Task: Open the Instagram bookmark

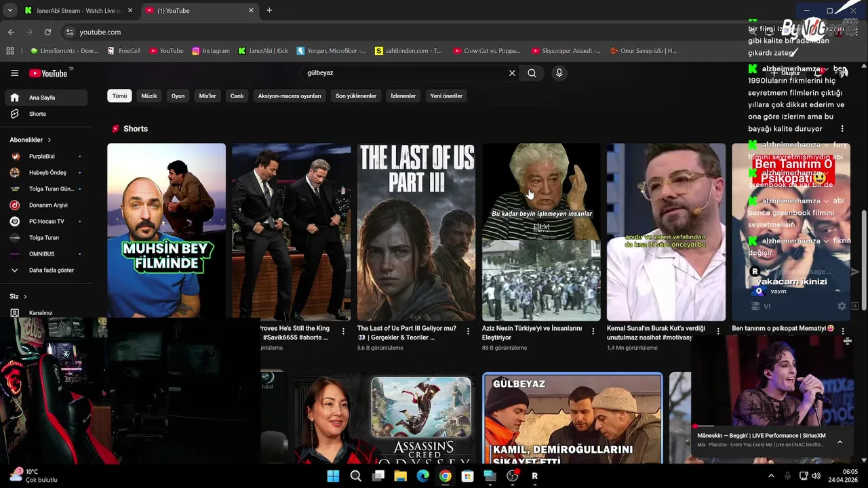Action: click(210, 51)
